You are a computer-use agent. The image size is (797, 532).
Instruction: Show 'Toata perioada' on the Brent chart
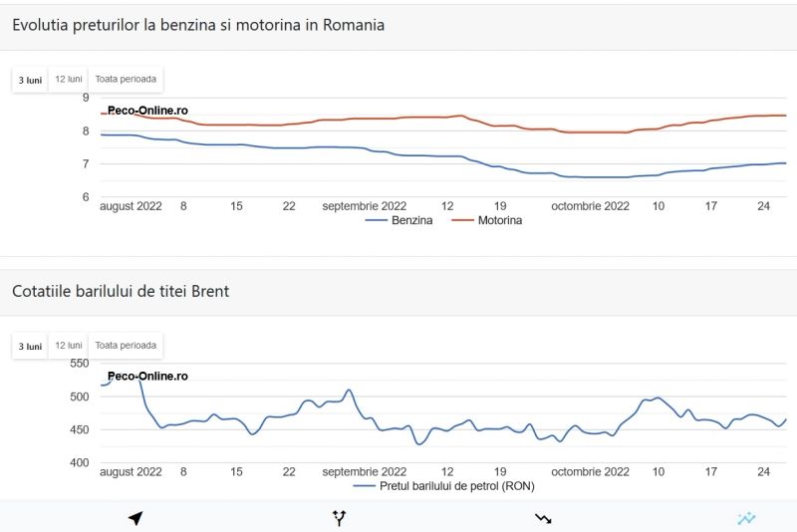126,346
